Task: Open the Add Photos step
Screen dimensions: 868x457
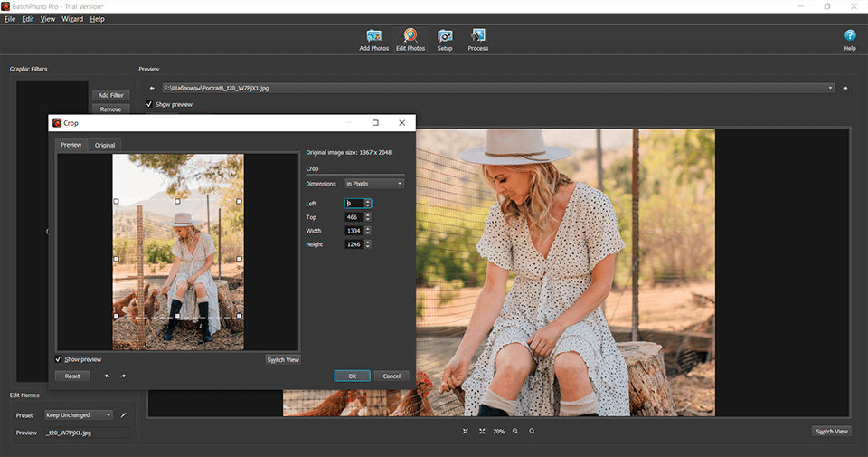Action: [373, 40]
